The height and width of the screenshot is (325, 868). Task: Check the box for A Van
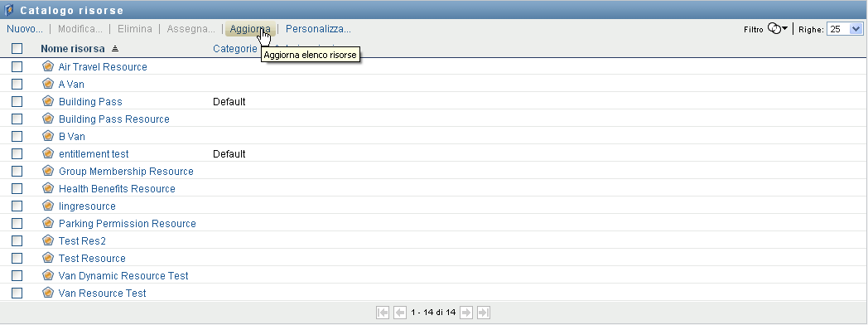(x=17, y=85)
